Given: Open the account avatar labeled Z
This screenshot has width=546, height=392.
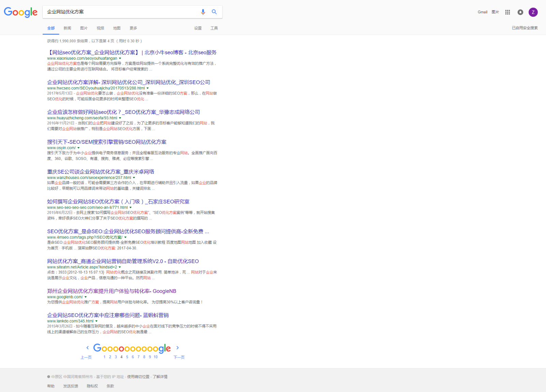Looking at the screenshot, I should click(x=533, y=12).
